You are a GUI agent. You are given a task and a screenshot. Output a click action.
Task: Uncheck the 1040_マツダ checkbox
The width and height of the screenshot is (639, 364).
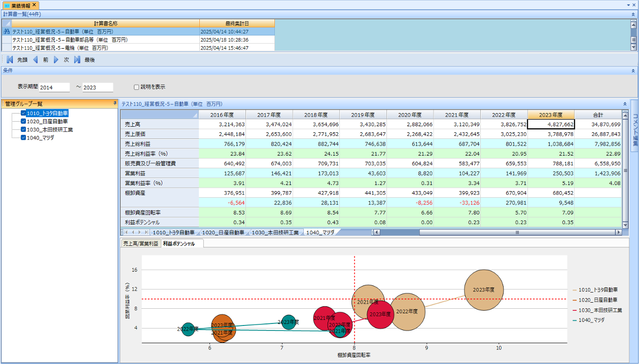click(23, 138)
